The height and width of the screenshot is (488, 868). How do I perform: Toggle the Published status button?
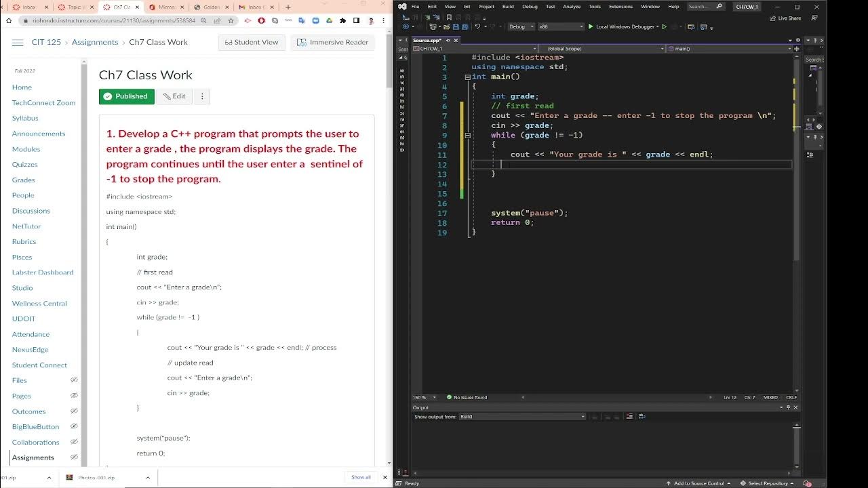click(x=126, y=96)
